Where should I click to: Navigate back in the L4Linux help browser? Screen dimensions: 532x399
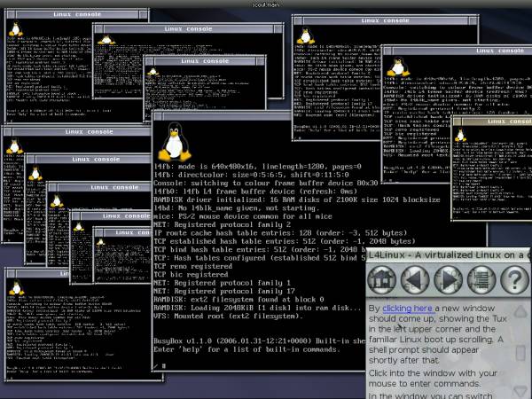coord(415,280)
